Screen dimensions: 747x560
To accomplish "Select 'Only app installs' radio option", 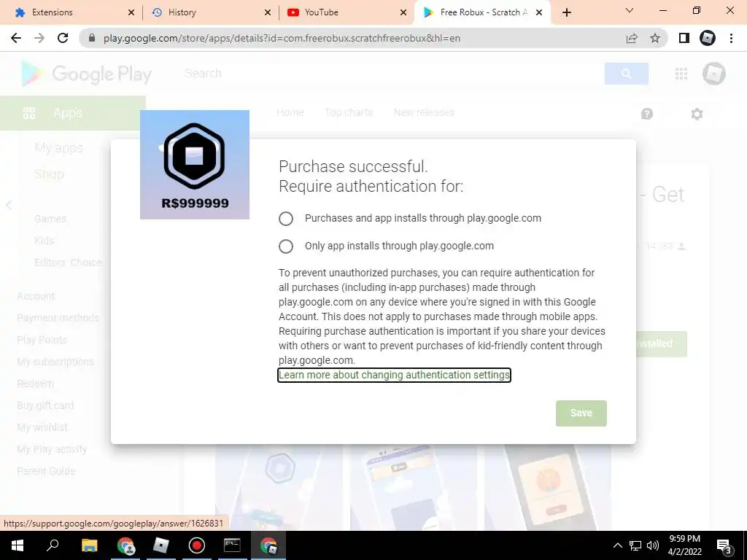I will 286,246.
